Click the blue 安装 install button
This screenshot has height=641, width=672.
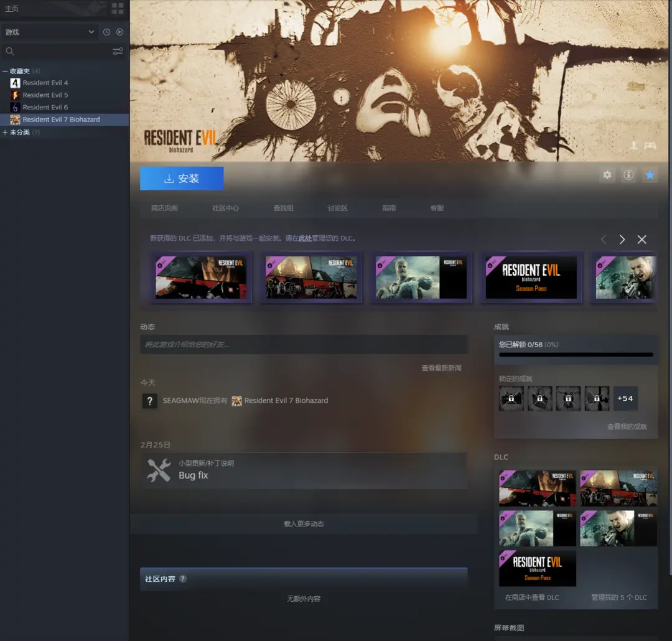(x=182, y=179)
